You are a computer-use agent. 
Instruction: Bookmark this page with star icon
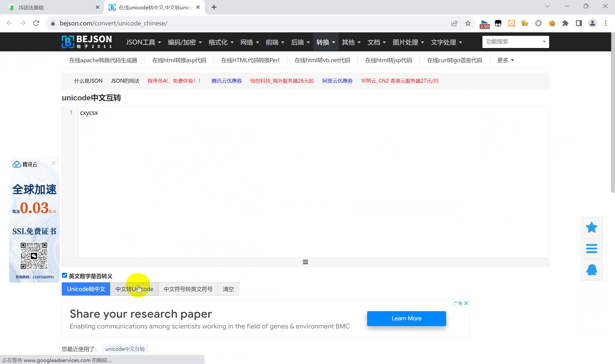(468, 23)
